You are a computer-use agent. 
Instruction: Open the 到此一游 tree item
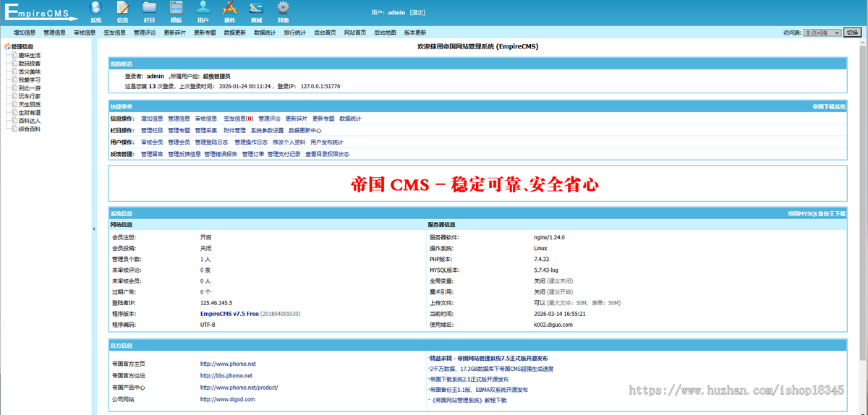pyautogui.click(x=30, y=87)
